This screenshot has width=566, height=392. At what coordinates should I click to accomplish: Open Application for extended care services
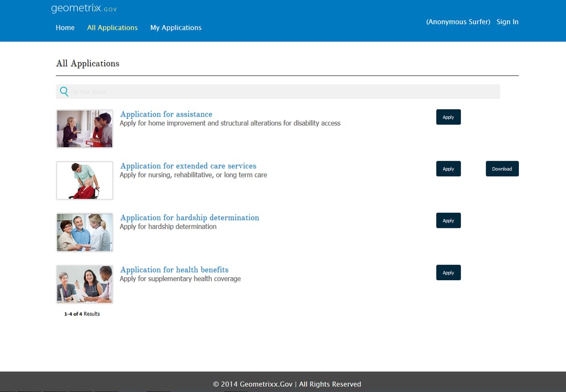[x=188, y=166]
